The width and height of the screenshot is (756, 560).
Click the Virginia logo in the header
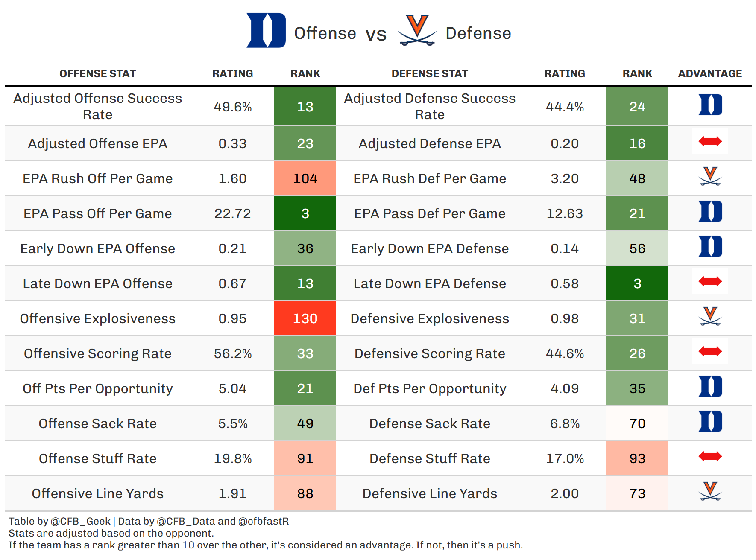417,30
